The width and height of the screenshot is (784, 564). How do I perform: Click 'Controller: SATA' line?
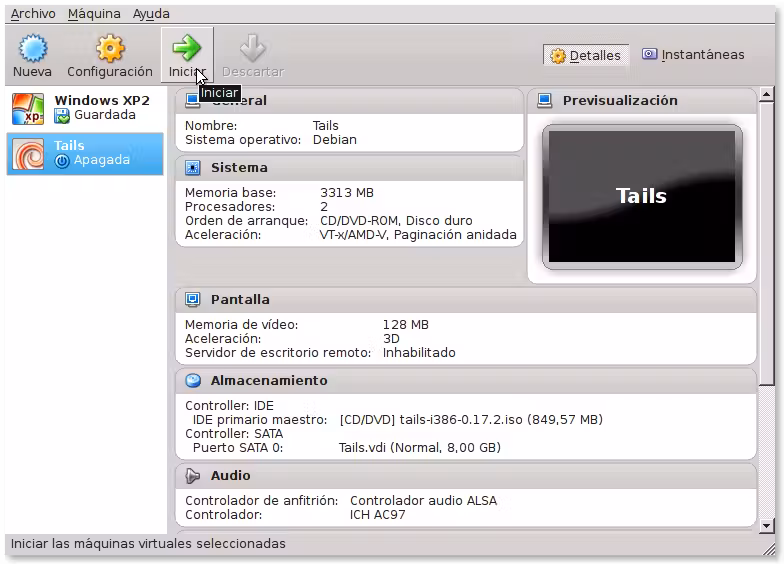(234, 434)
